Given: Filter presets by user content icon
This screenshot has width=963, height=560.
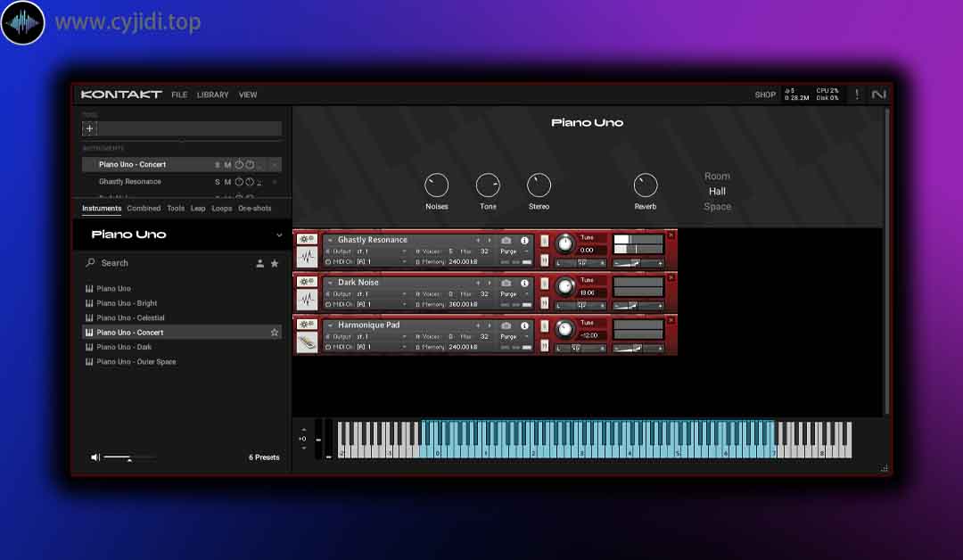Looking at the screenshot, I should point(259,263).
